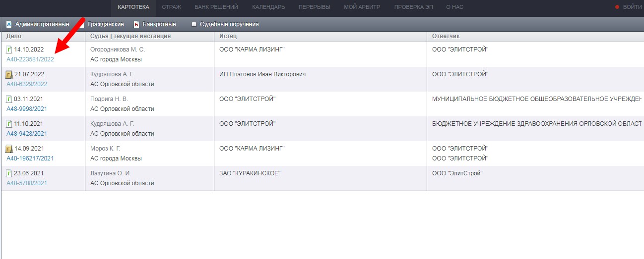Open case link А40-196217/2021
This screenshot has width=644, height=259.
[30, 158]
